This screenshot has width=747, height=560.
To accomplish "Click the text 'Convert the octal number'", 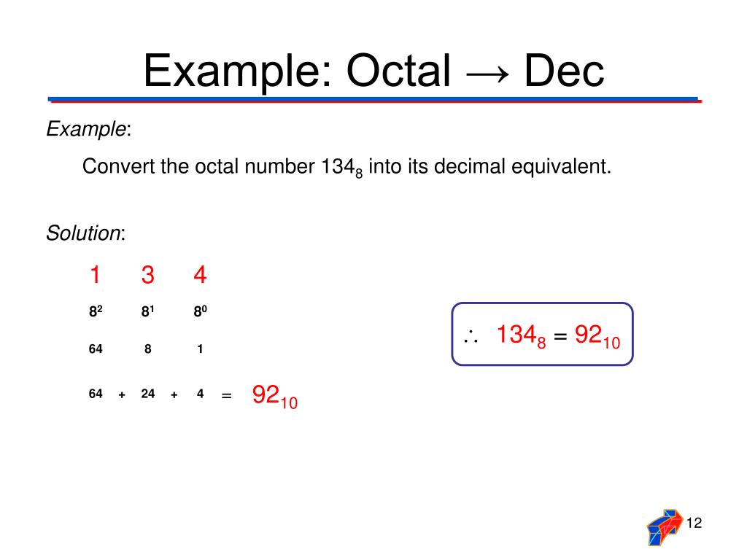I will 198,167.
